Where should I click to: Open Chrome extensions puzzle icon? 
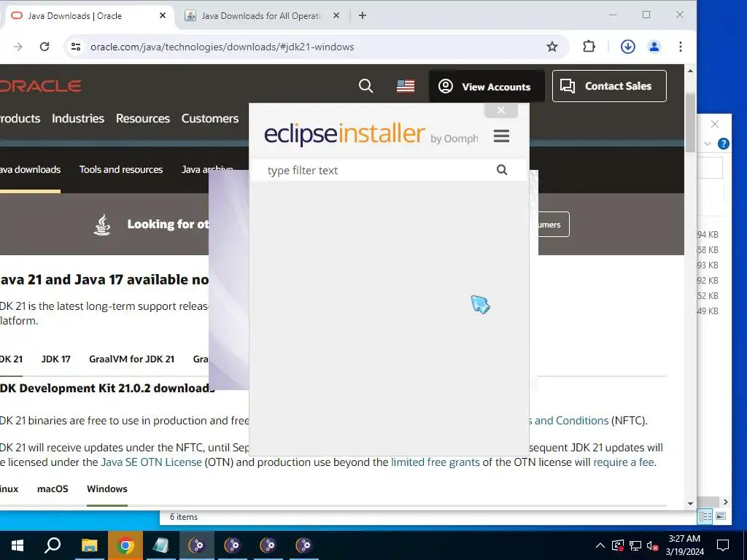tap(589, 47)
